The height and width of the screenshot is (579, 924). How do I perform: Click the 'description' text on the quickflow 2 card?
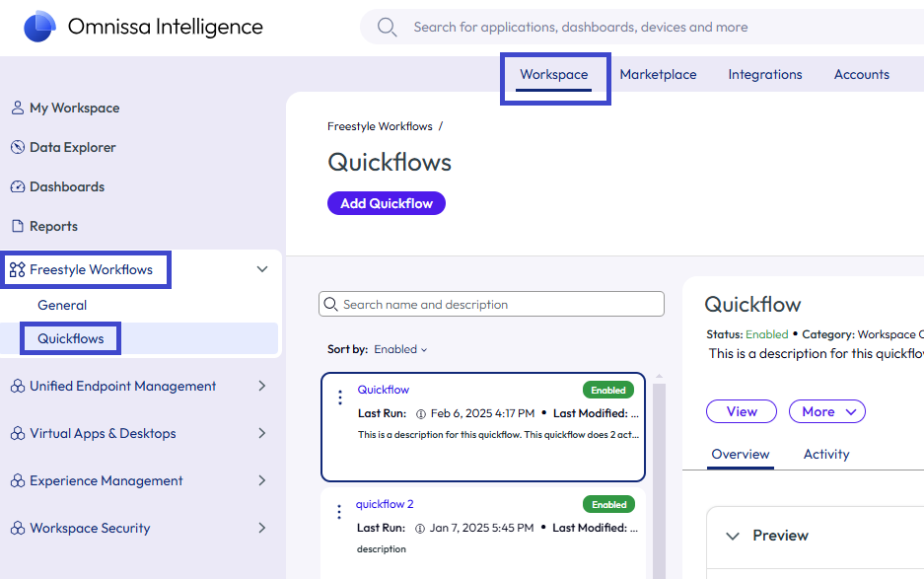(x=382, y=549)
